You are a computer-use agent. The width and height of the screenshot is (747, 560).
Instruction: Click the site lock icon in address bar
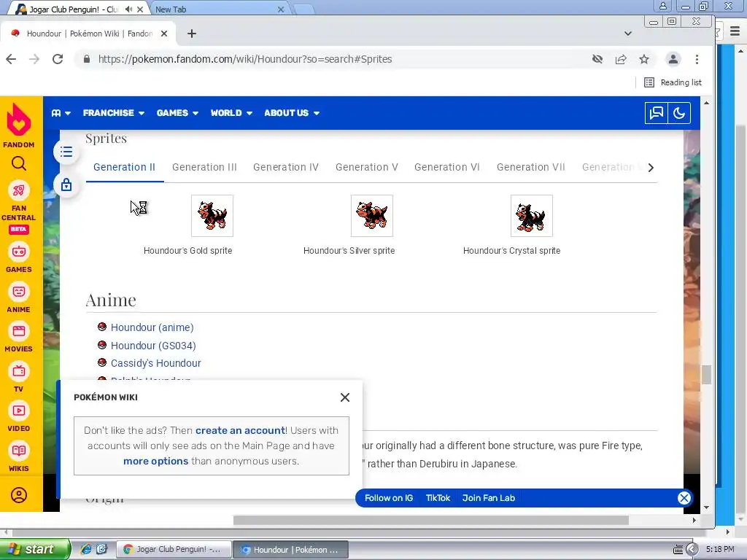tap(87, 59)
